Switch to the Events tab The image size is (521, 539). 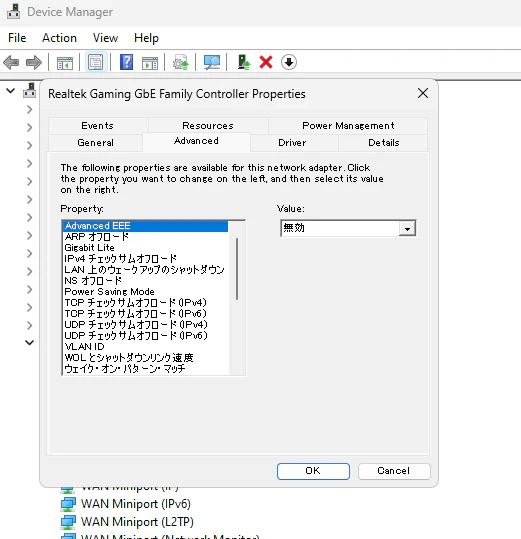point(98,126)
